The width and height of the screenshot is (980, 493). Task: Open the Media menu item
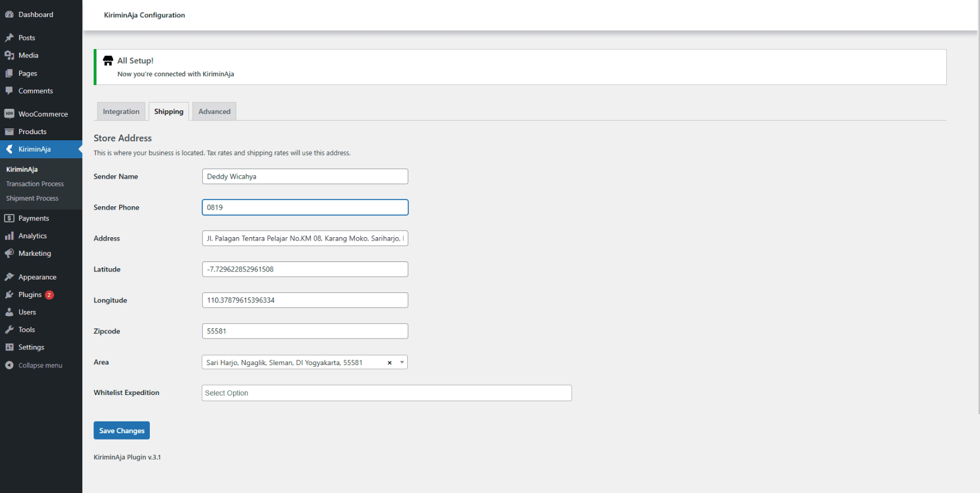pos(41,55)
